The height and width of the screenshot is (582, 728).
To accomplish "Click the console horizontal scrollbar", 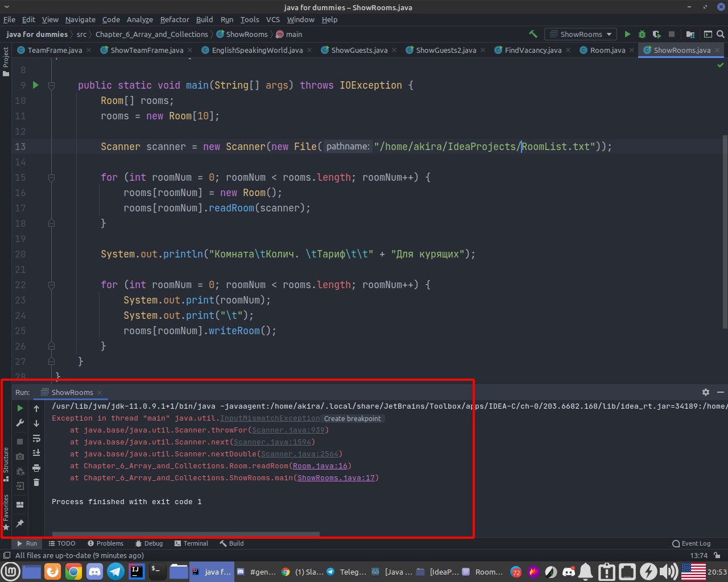I will (185, 534).
